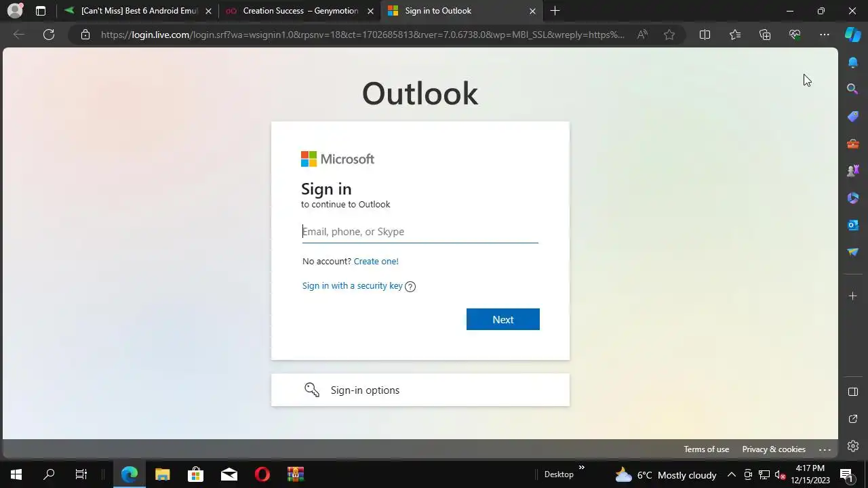
Task: Toggle split screen view
Action: click(705, 35)
